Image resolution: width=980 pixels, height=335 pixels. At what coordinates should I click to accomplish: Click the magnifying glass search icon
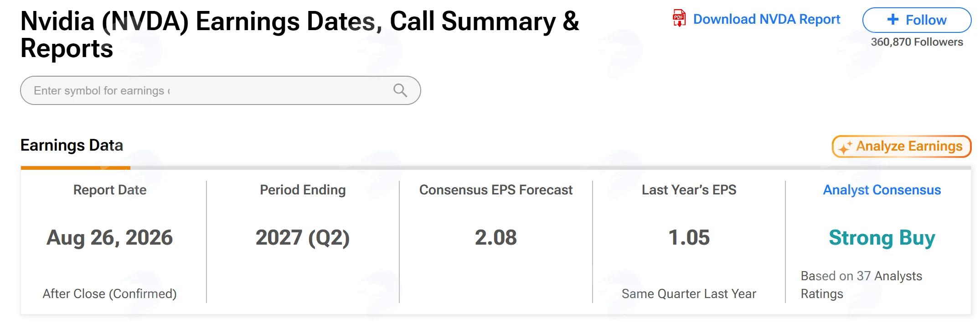coord(400,90)
